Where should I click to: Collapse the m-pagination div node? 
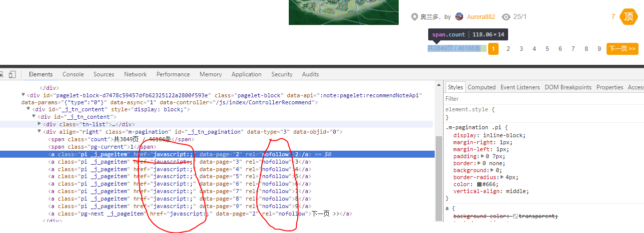pos(40,132)
